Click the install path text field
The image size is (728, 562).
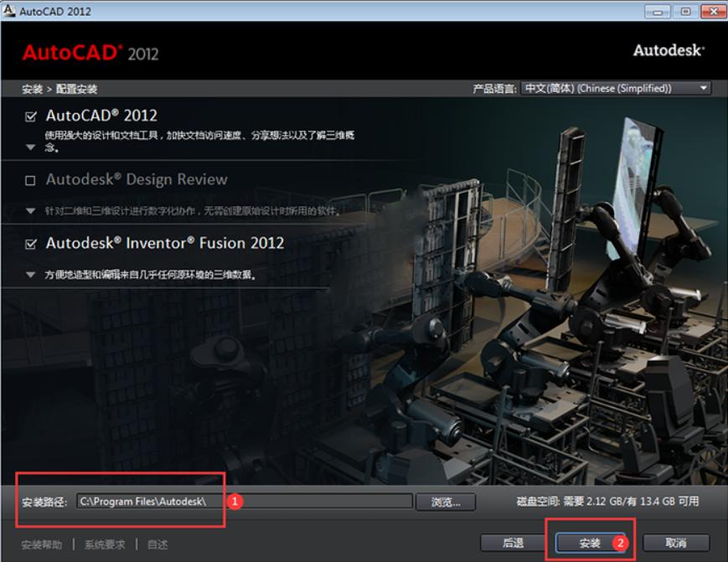coord(245,501)
